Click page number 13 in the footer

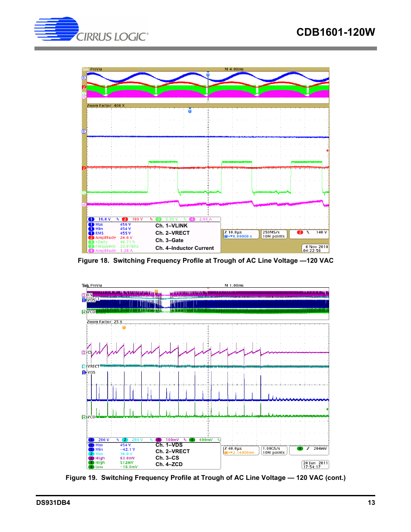coord(371,503)
